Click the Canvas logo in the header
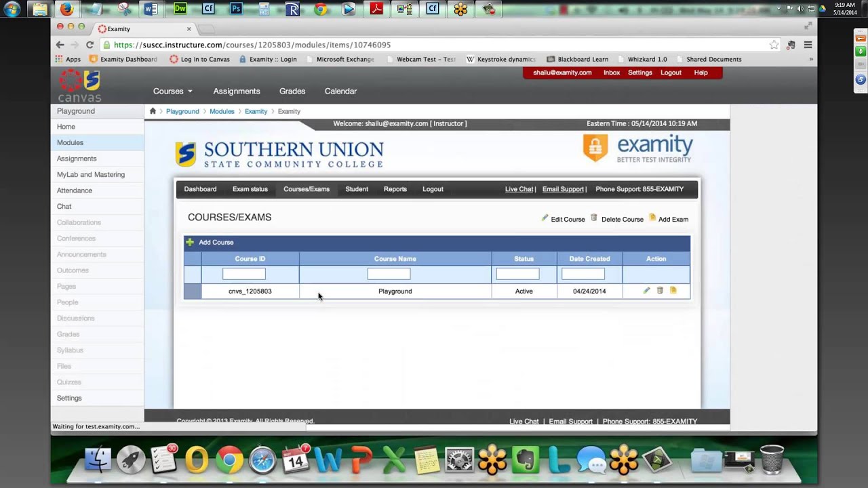This screenshot has height=488, width=868. pyautogui.click(x=80, y=86)
